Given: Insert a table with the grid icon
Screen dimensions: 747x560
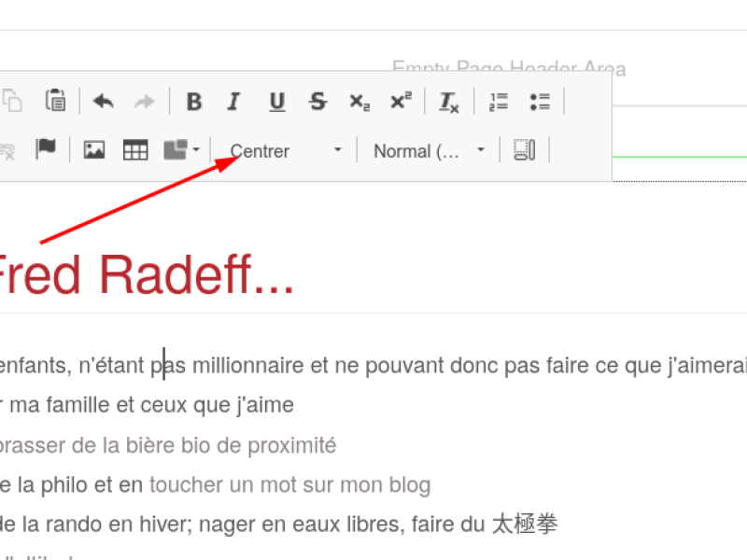Looking at the screenshot, I should pos(135,150).
